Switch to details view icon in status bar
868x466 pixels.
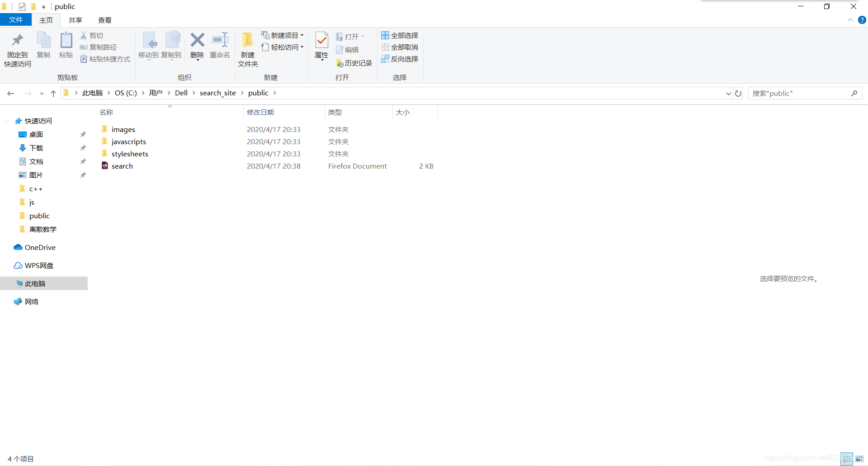coord(847,459)
